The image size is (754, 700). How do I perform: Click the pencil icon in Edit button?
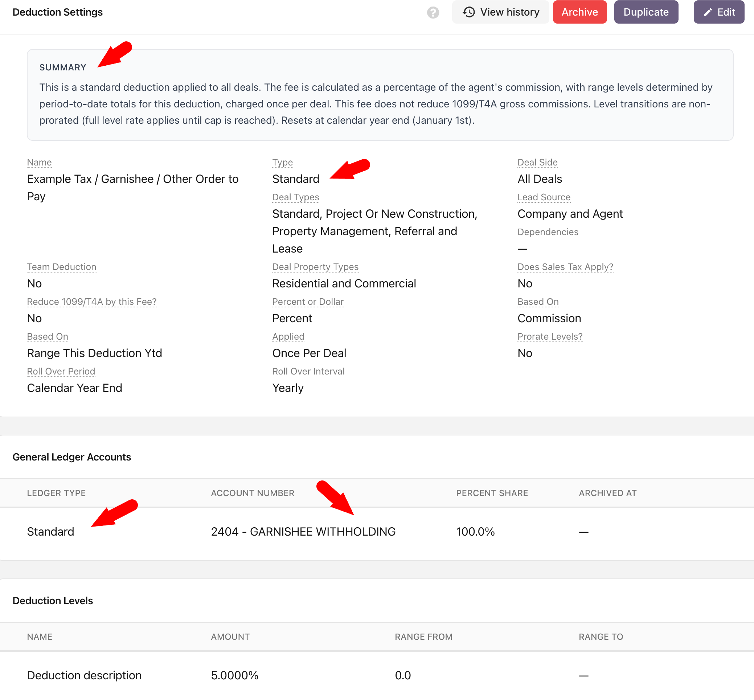[708, 12]
